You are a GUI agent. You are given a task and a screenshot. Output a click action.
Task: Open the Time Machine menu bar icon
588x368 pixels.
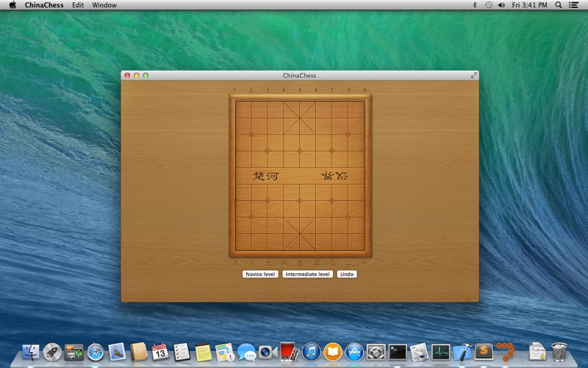(488, 5)
